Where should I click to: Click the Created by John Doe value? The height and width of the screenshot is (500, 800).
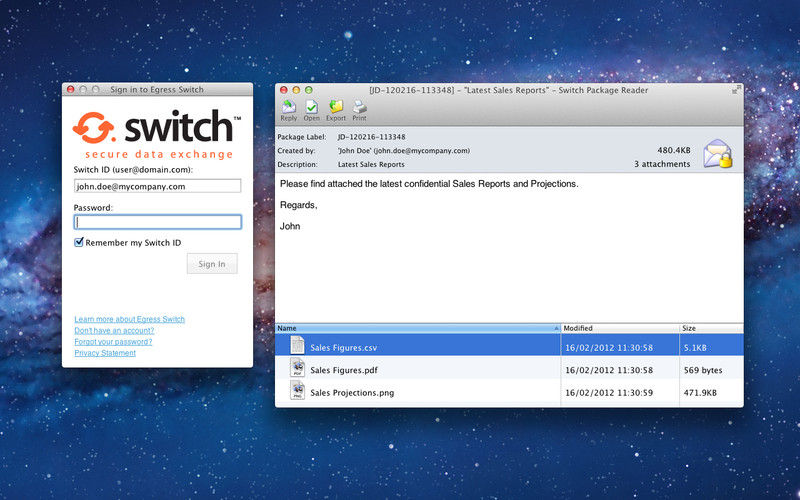point(404,151)
